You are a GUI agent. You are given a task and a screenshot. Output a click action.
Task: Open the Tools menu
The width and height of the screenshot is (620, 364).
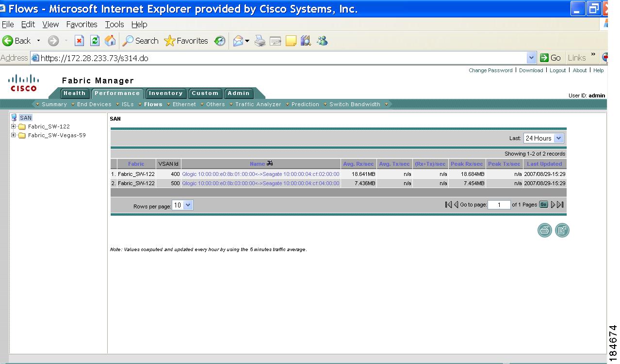click(114, 24)
